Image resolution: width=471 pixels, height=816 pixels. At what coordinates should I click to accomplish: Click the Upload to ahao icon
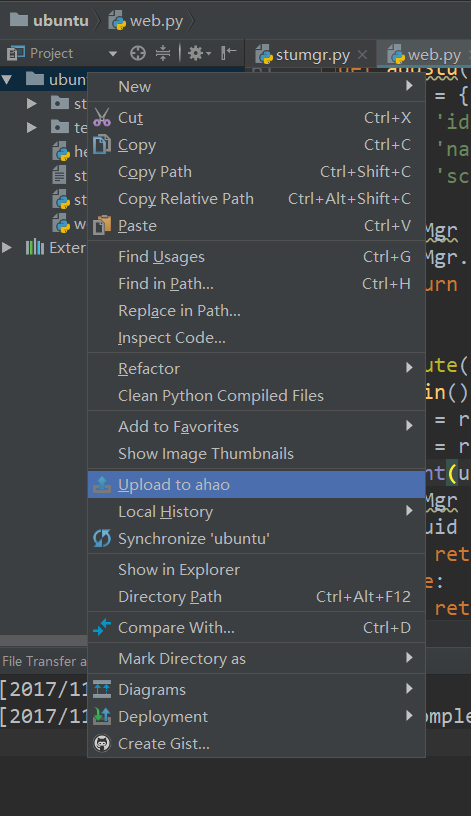101,484
